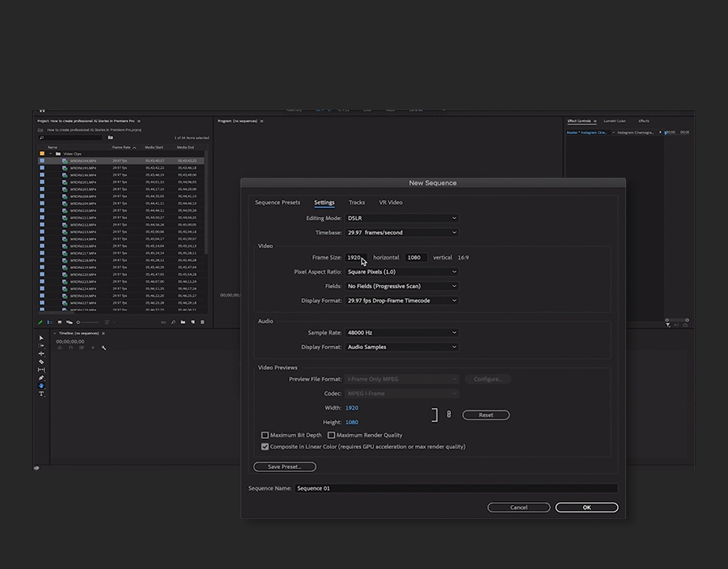Open the Master Instagram clip dropdown
728x569 pixels.
click(x=613, y=133)
